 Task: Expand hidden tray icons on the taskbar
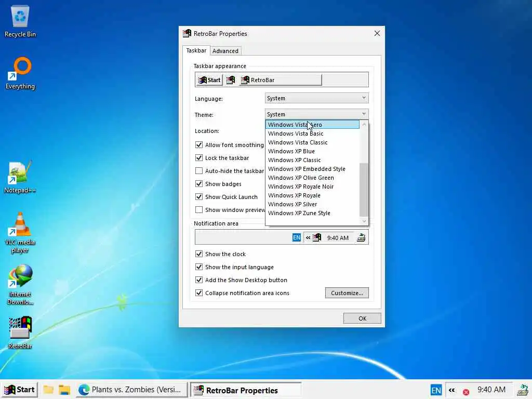[x=451, y=390]
